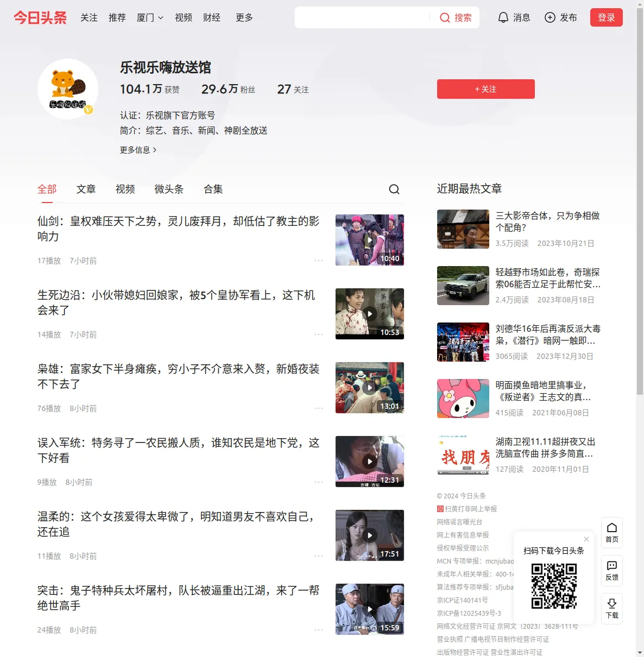The width and height of the screenshot is (644, 657).
Task: Open more options for the 突击 video
Action: click(319, 630)
